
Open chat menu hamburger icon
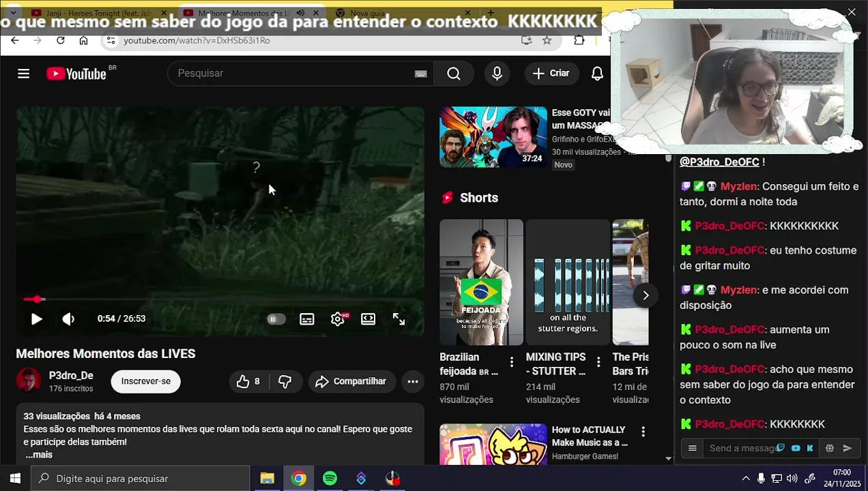coord(693,448)
